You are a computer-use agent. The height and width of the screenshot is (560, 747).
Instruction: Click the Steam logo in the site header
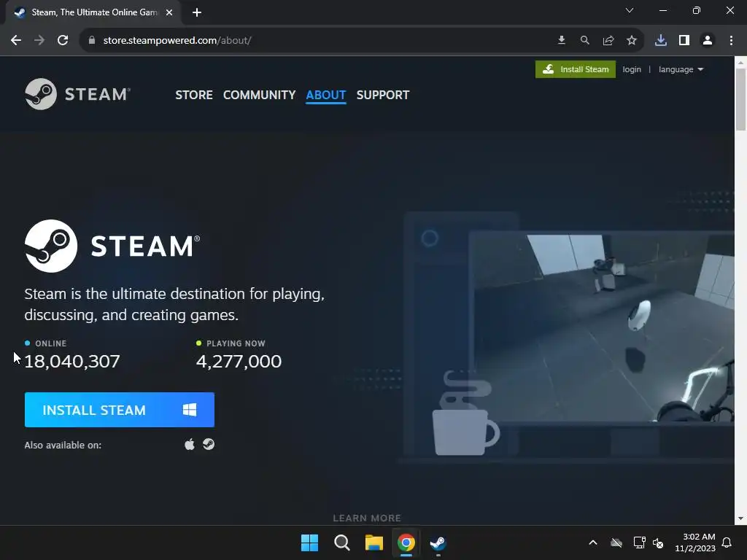[x=77, y=94]
